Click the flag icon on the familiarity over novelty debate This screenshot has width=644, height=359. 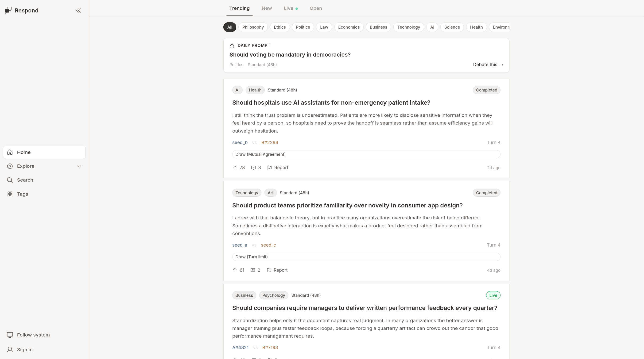tap(269, 270)
